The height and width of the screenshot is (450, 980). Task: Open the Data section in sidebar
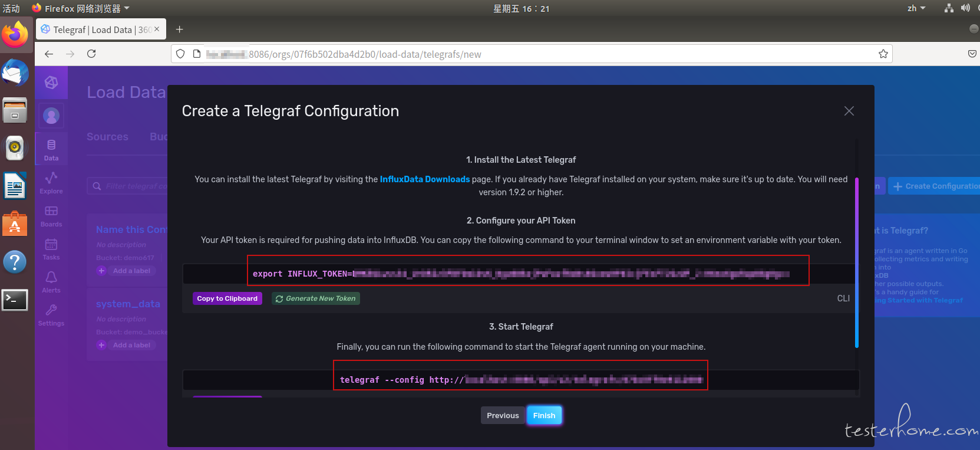(x=51, y=150)
